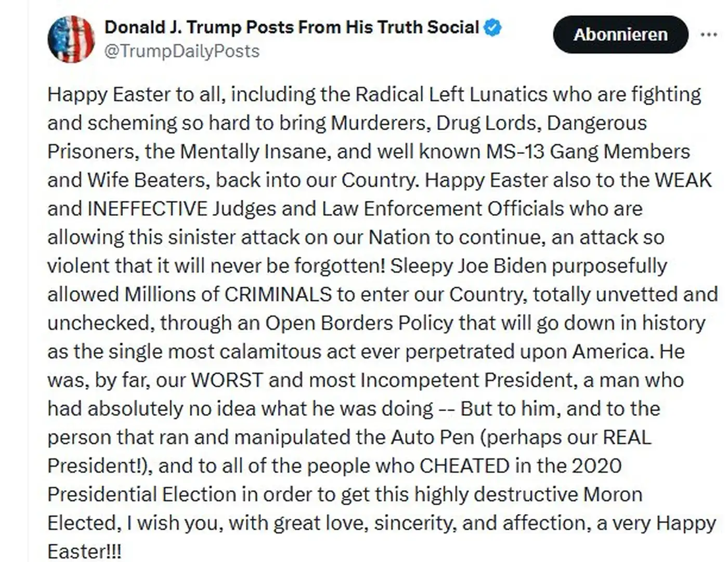Open the @TrumpDailyPosts handle link
728x562 pixels.
click(x=182, y=52)
